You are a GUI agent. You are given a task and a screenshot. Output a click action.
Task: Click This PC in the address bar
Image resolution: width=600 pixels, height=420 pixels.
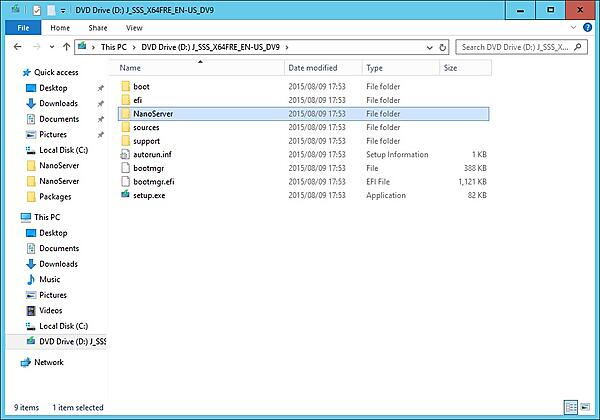click(x=114, y=47)
